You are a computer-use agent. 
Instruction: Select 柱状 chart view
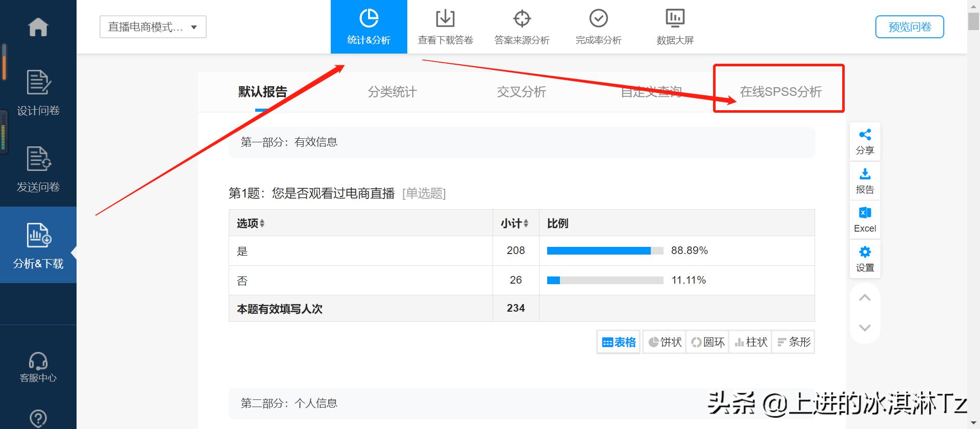click(750, 342)
